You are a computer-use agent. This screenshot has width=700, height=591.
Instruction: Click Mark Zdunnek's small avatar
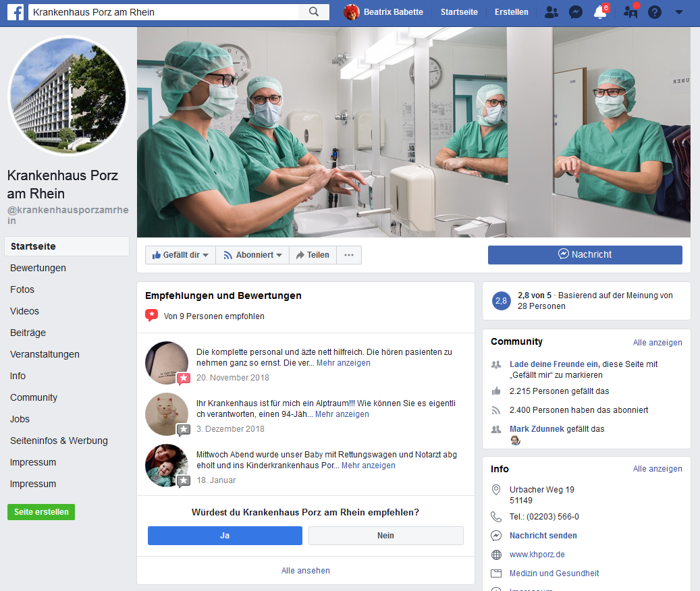pos(515,441)
